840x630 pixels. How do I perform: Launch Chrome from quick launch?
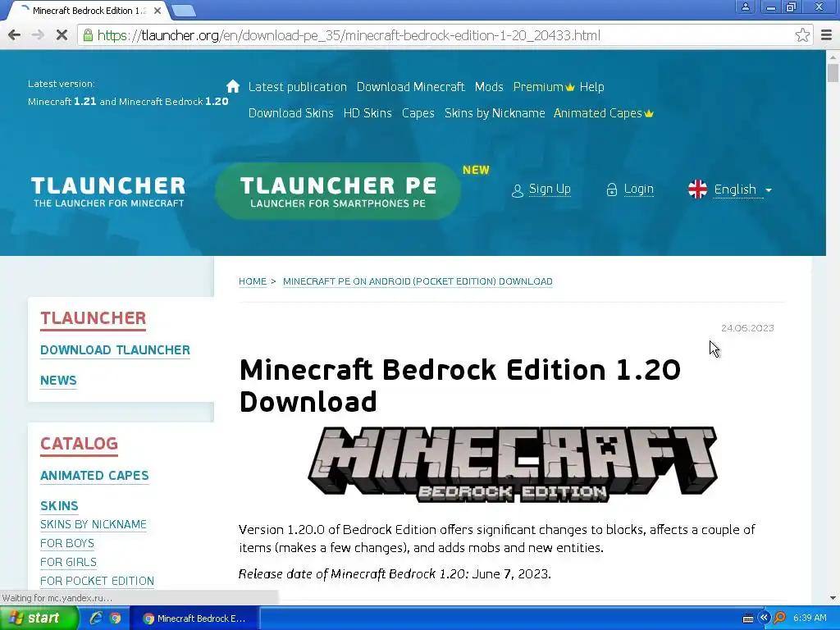tap(115, 619)
